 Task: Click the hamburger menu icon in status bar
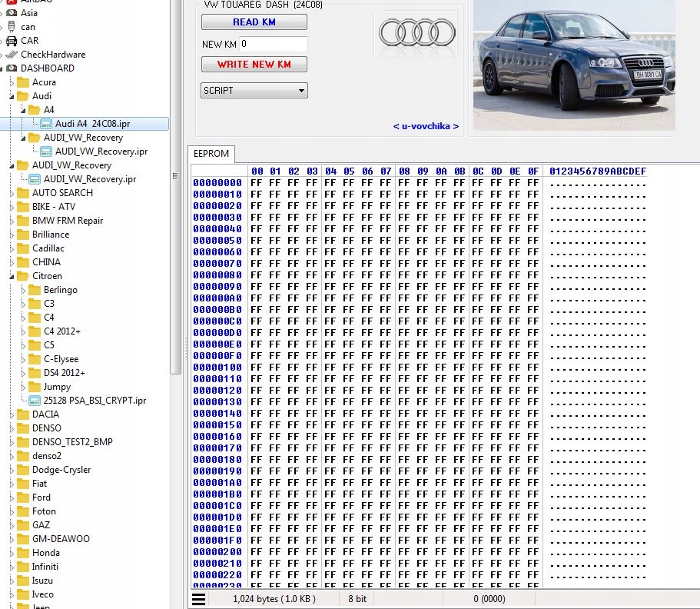[x=199, y=599]
